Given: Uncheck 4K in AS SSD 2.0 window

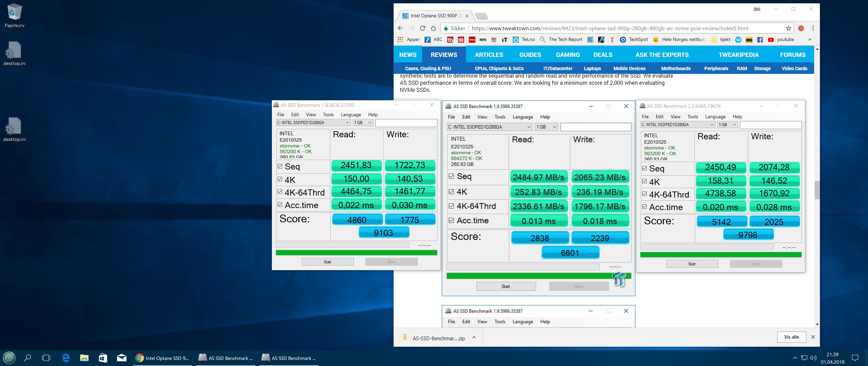Looking at the screenshot, I should (x=645, y=181).
